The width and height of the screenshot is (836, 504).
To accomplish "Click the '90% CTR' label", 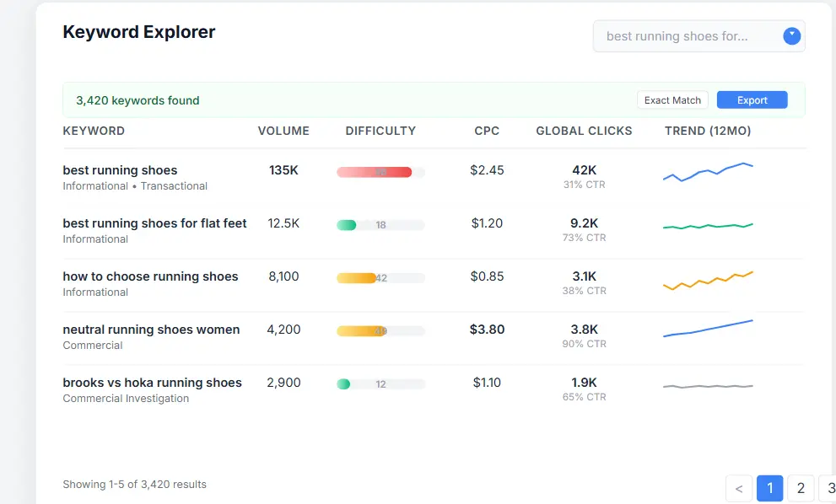I will pyautogui.click(x=585, y=344).
